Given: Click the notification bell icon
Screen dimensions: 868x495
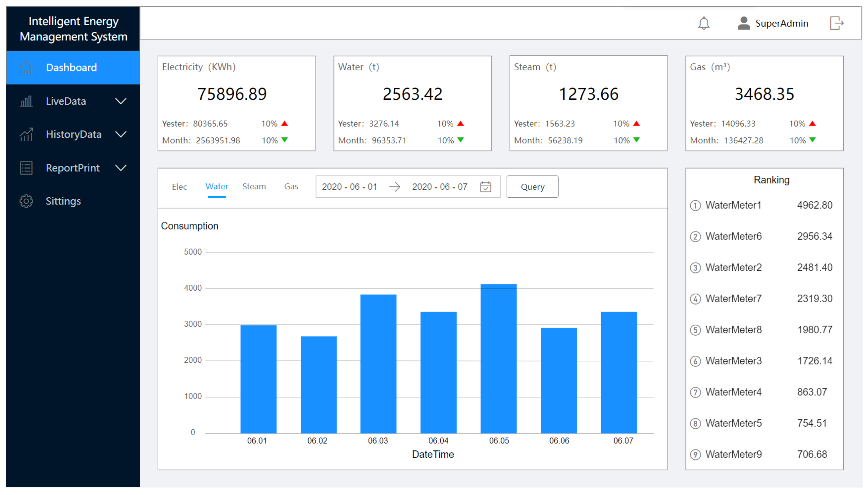Looking at the screenshot, I should [703, 24].
